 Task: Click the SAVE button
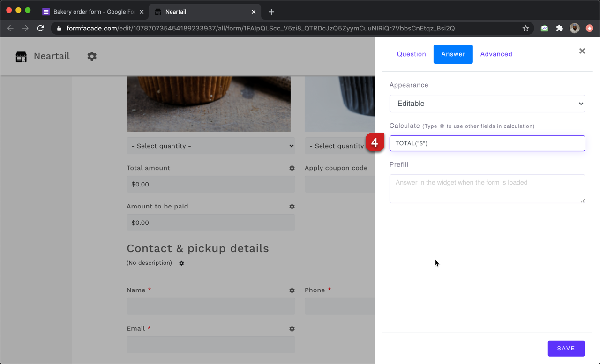(x=566, y=349)
